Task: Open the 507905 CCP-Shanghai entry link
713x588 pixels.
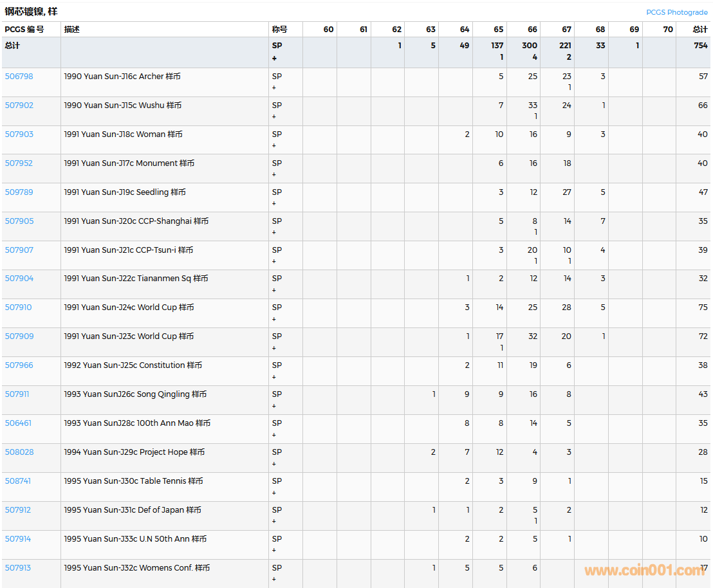Action: [x=19, y=221]
